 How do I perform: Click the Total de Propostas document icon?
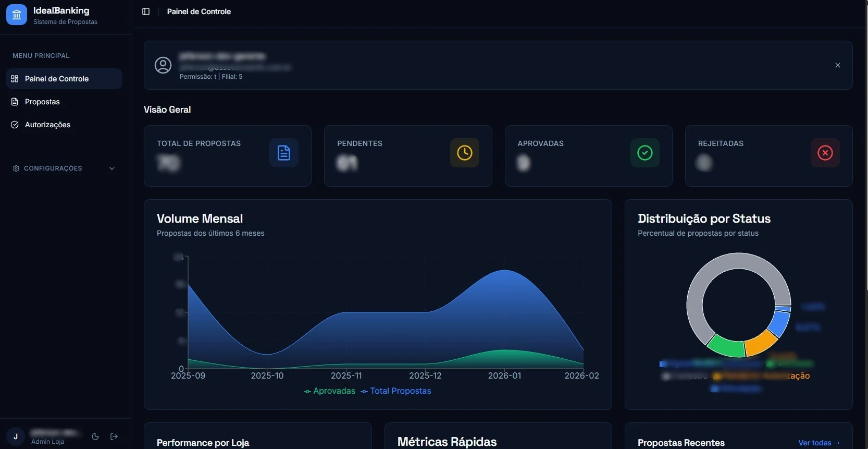point(284,153)
